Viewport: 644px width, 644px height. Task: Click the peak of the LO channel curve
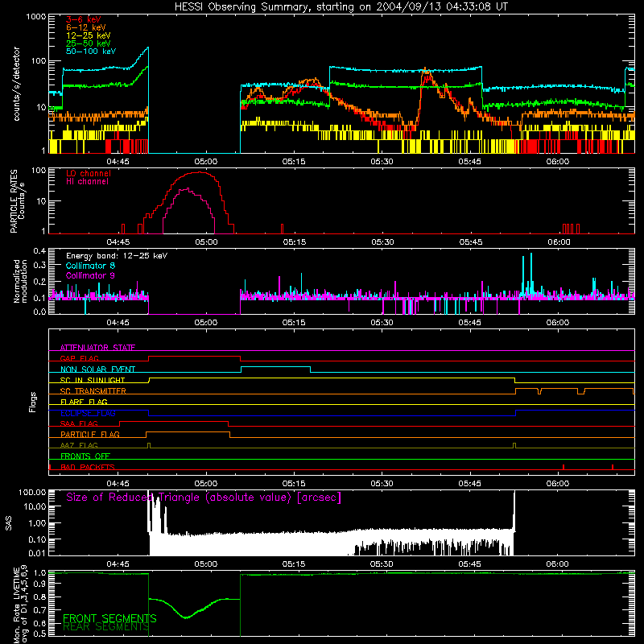click(198, 172)
